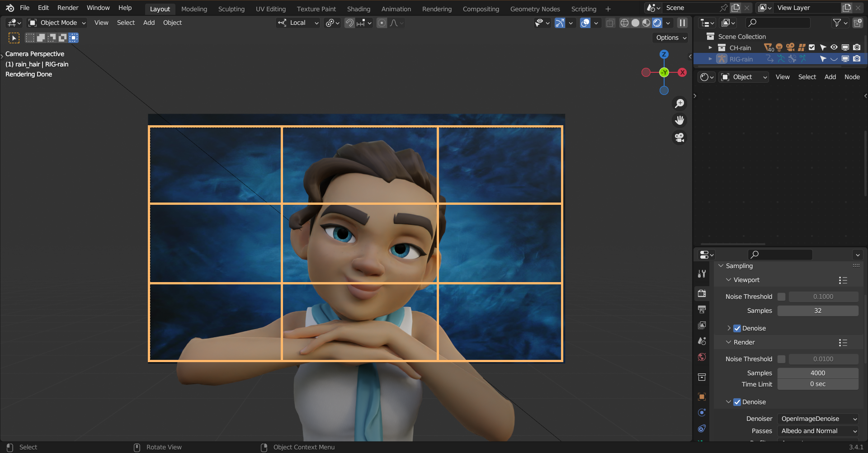This screenshot has height=453, width=868.
Task: Toggle proportional editing
Action: pyautogui.click(x=382, y=23)
